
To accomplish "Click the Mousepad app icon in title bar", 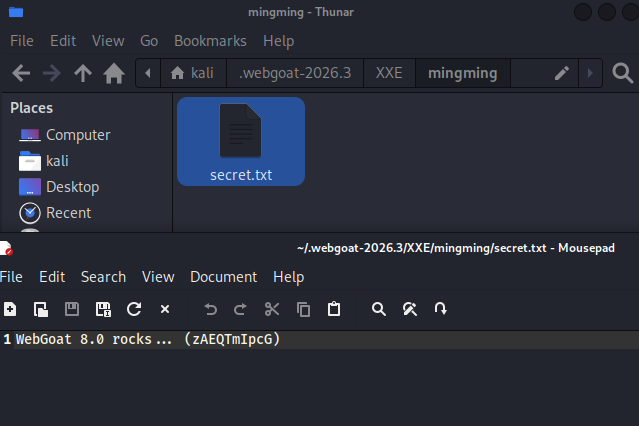I will coord(6,248).
